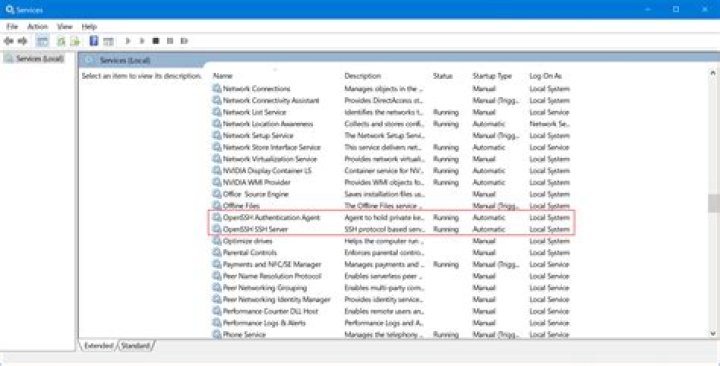This screenshot has height=366, width=720.
Task: Click the Stop Service square icon
Action: tap(156, 41)
